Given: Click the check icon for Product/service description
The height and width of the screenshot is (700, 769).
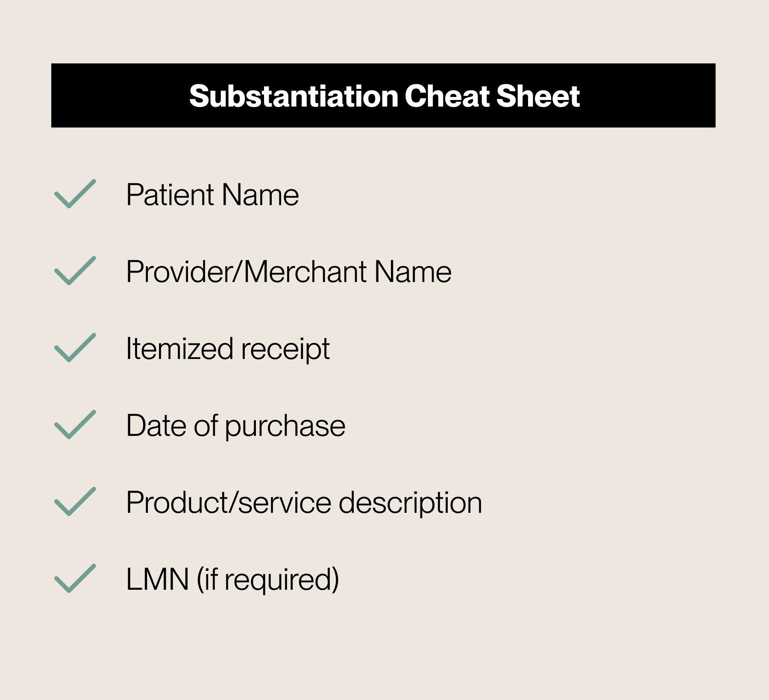Looking at the screenshot, I should (75, 501).
